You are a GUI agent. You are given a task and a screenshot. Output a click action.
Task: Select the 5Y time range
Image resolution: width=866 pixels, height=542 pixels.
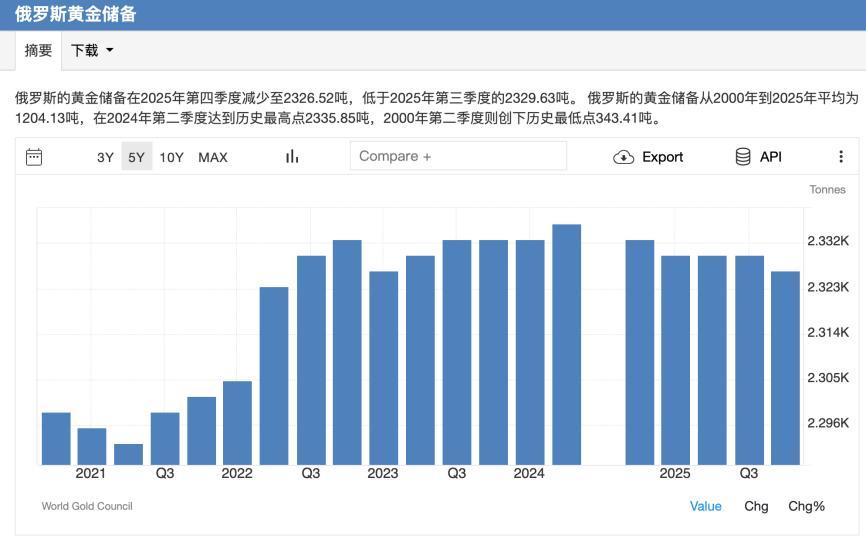click(136, 157)
